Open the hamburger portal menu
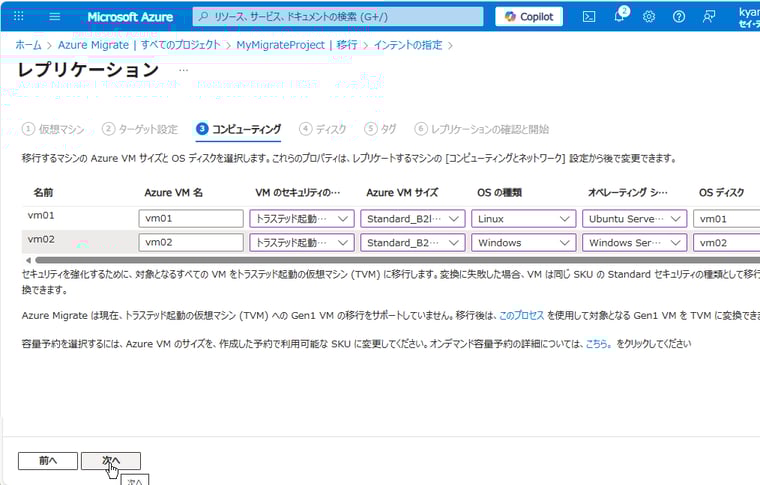 click(x=55, y=16)
